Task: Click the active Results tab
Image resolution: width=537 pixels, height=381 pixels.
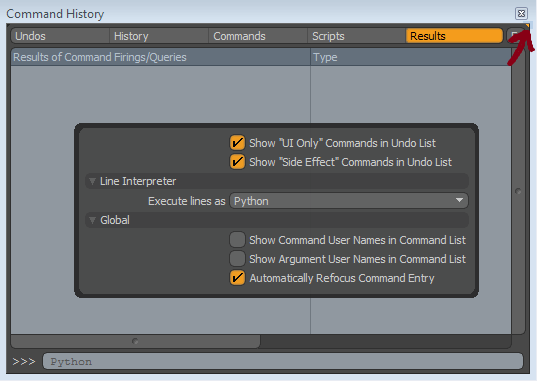Action: click(454, 36)
